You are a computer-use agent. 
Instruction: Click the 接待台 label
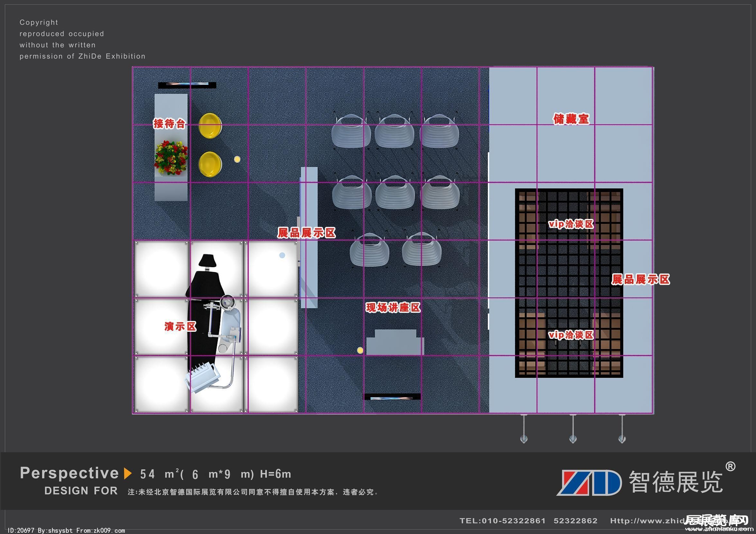click(x=169, y=124)
